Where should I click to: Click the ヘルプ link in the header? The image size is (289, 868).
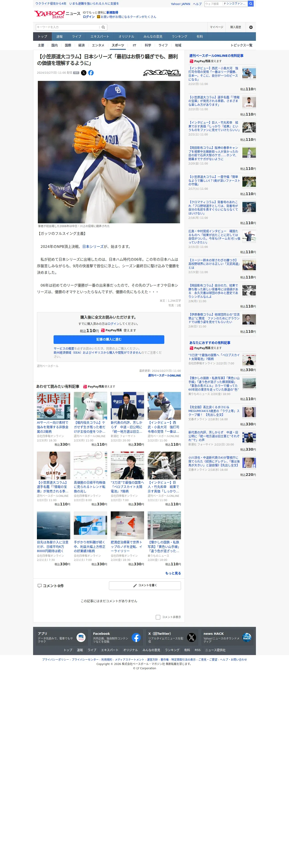pyautogui.click(x=197, y=4)
